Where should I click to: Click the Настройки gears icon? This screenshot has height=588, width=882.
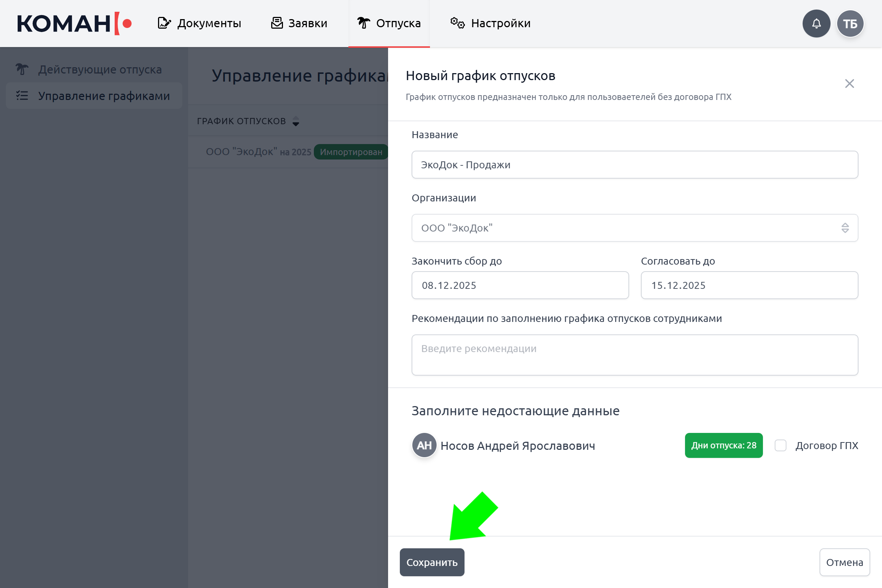(458, 23)
